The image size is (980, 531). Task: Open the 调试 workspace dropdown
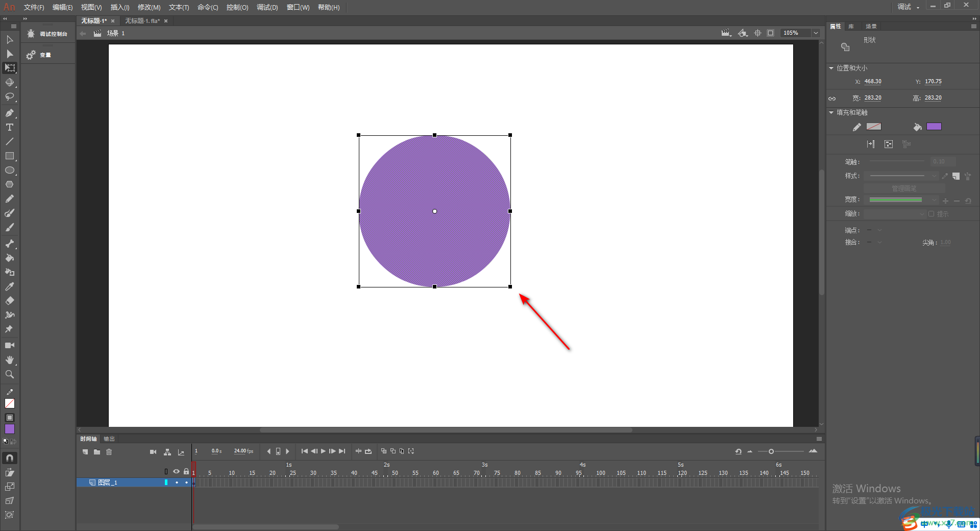coord(909,7)
